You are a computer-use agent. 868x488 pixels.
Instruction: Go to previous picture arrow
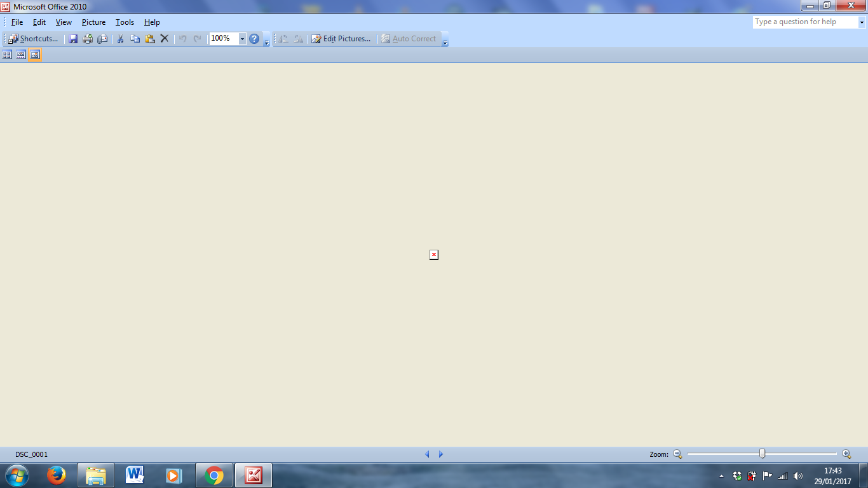pos(427,454)
